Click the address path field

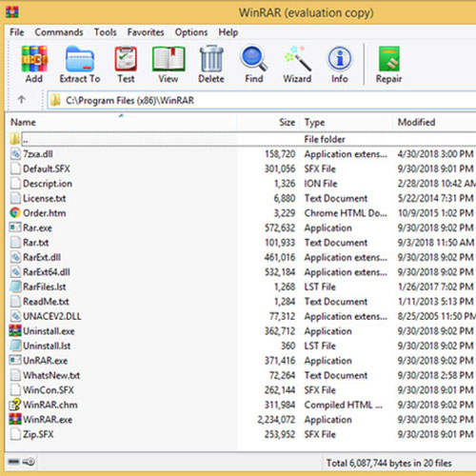click(262, 100)
